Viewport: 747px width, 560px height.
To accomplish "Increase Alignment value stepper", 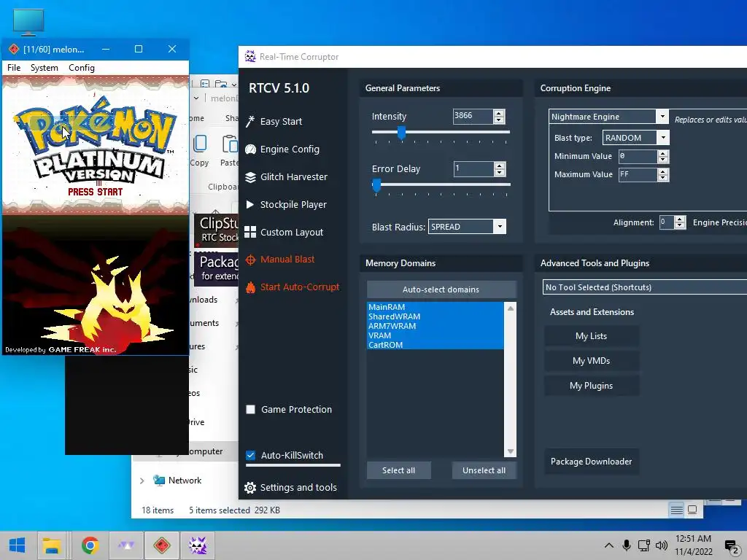I will [x=680, y=219].
